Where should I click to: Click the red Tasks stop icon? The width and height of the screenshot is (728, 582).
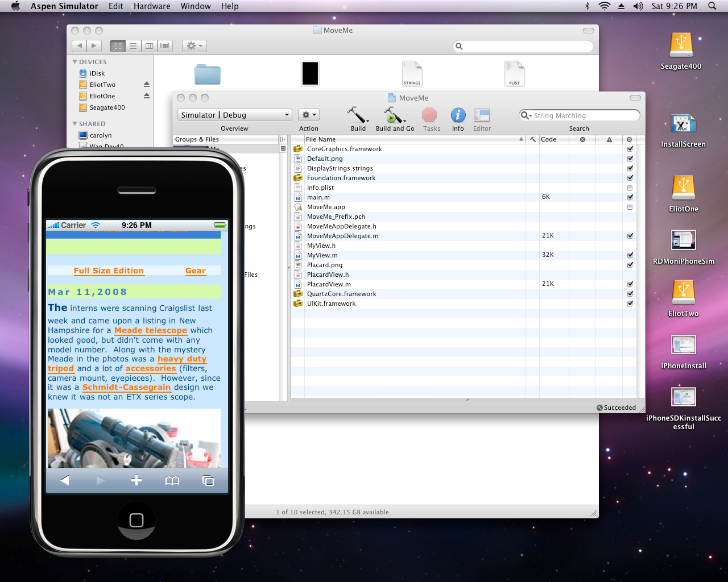429,115
